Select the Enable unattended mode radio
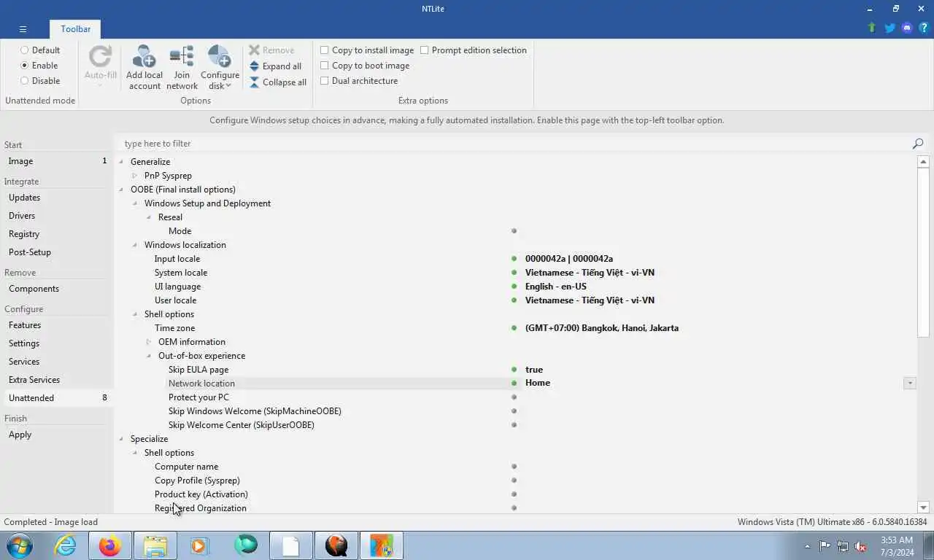The height and width of the screenshot is (560, 934). click(x=25, y=66)
